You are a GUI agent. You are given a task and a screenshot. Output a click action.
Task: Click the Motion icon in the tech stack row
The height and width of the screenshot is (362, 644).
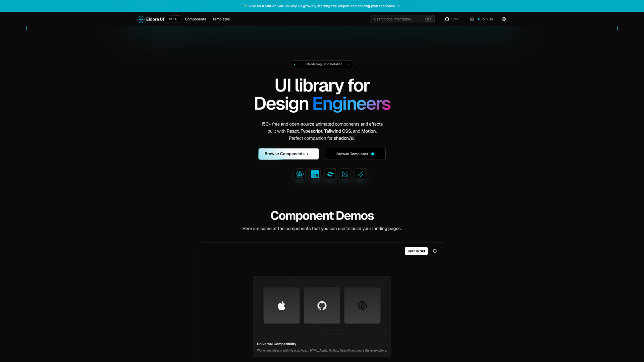345,174
